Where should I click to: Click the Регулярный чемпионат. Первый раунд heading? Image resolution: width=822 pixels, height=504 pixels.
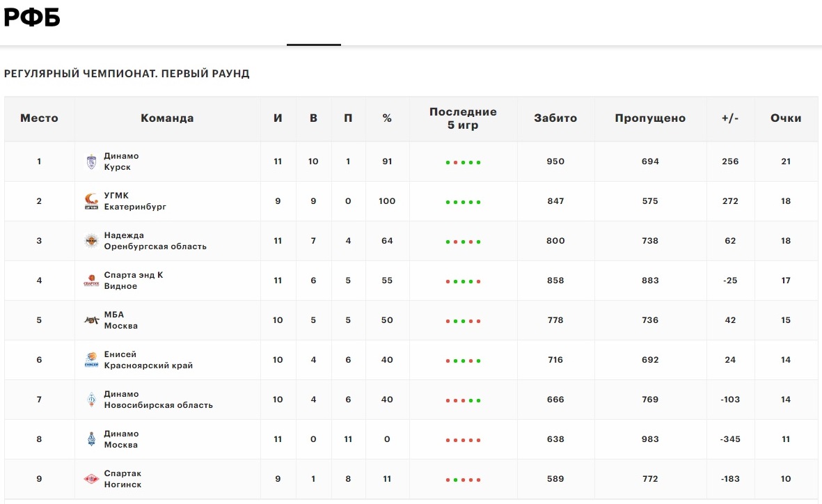click(x=127, y=74)
